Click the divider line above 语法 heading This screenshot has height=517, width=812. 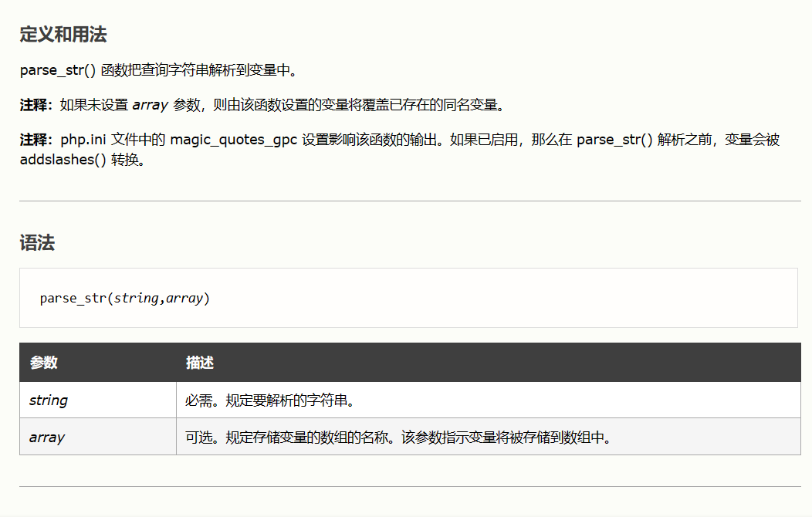[409, 201]
